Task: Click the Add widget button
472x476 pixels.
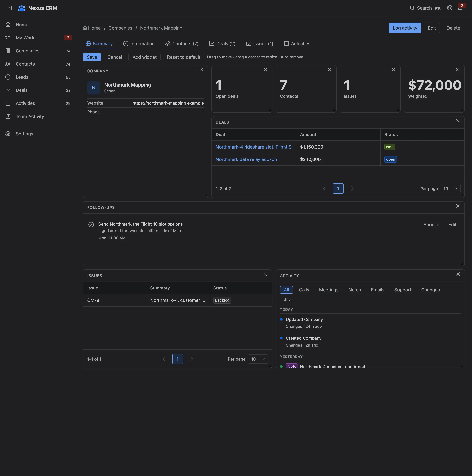Action: 144,57
